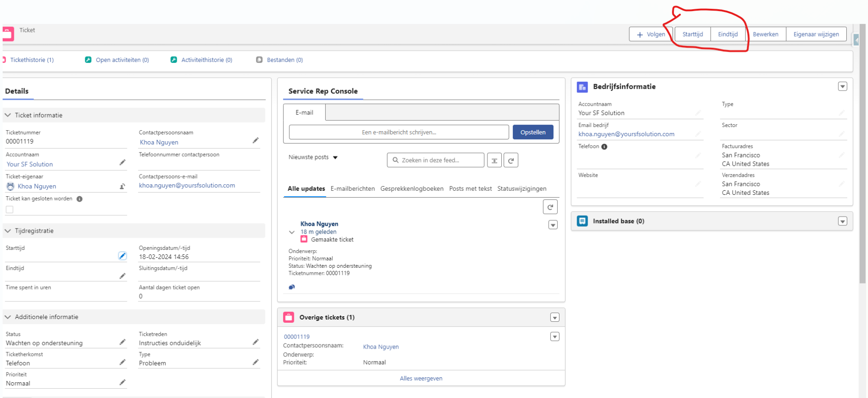Collapse the Tijdregistratie section

[8, 230]
